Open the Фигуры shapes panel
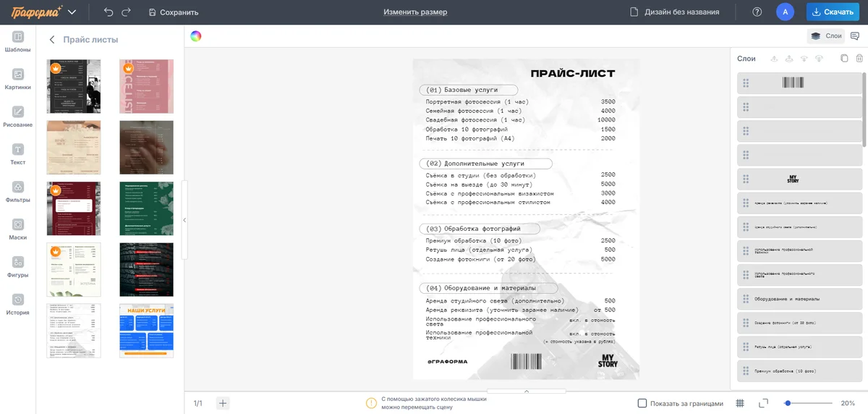 coord(17,267)
